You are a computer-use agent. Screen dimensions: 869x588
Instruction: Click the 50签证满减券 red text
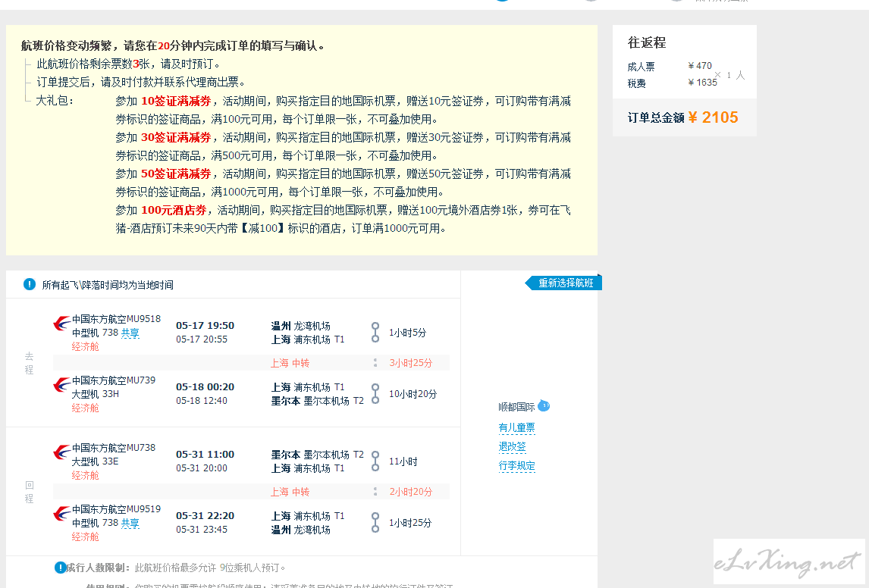click(176, 174)
